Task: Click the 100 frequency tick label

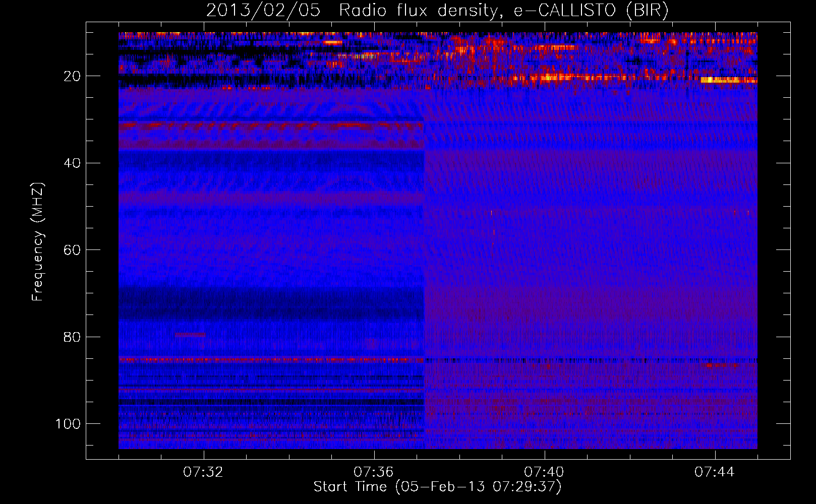Action: [x=68, y=424]
